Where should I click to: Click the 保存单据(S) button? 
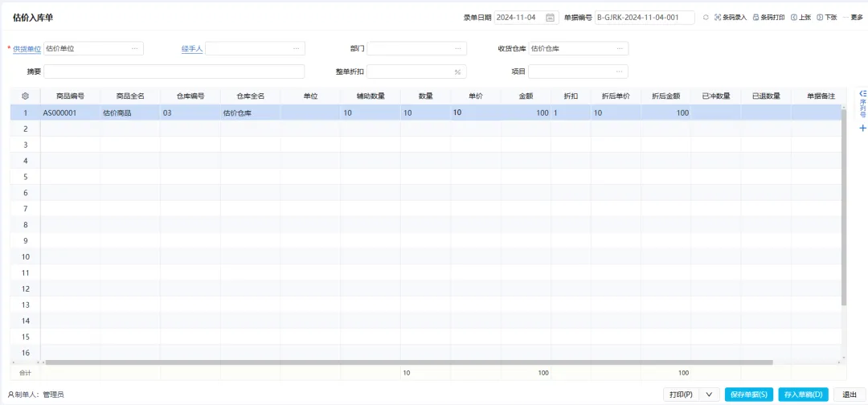tap(749, 395)
